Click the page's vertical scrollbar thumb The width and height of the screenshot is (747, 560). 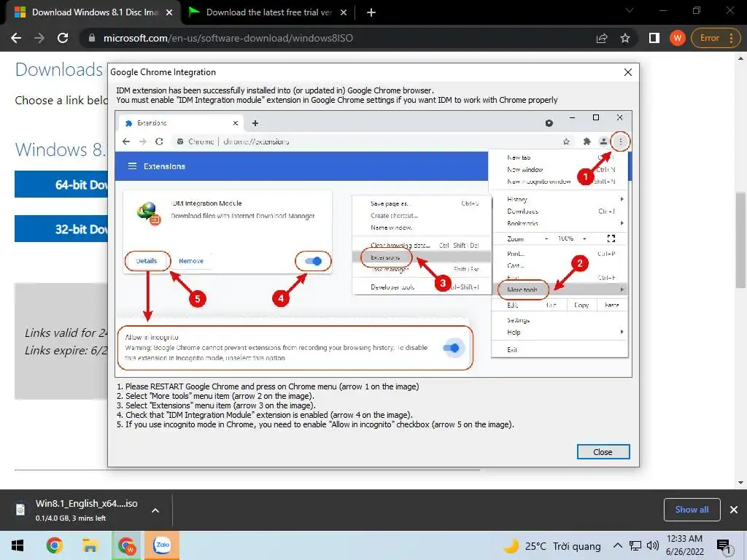point(740,240)
